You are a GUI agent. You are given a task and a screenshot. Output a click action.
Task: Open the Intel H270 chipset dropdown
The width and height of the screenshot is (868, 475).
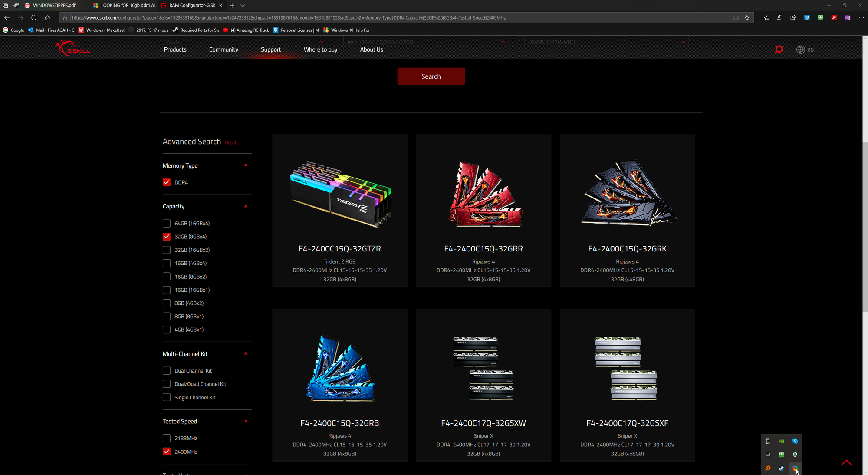pyautogui.click(x=426, y=42)
